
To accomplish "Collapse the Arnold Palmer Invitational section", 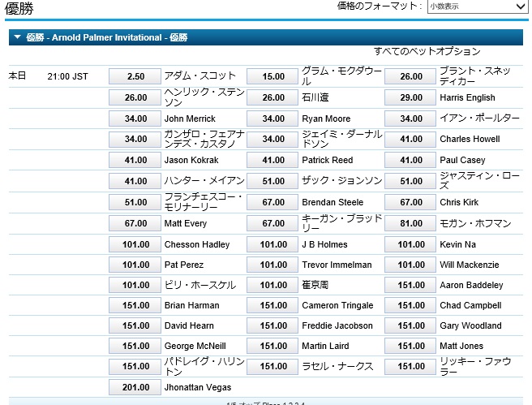I will click(x=18, y=37).
